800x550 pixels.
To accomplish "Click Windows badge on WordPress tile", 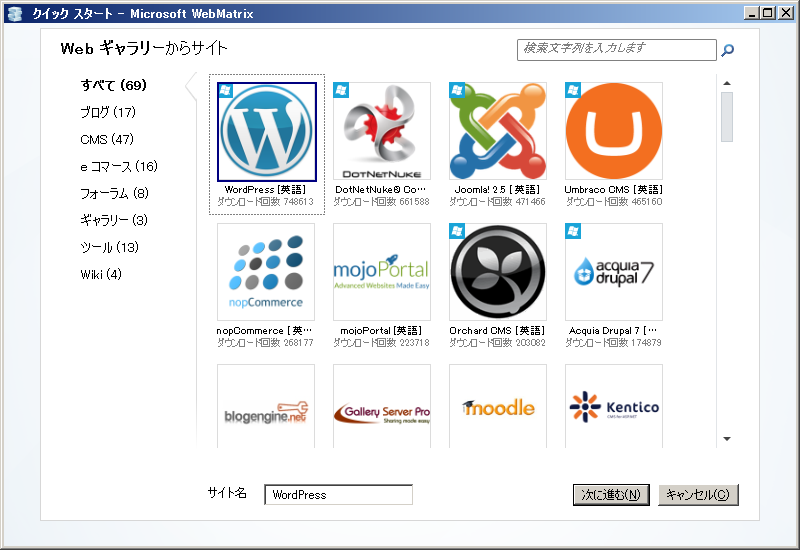I will pos(226,91).
